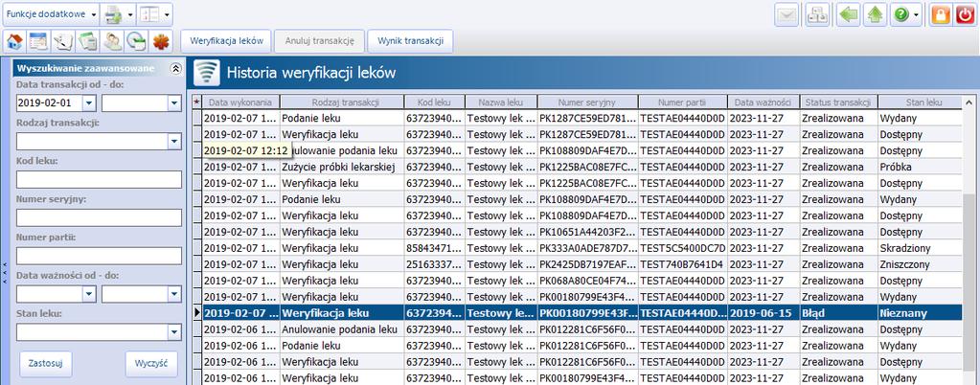Collapse the Wyszukiwanie zaawansowane panel chevron

coord(175,69)
